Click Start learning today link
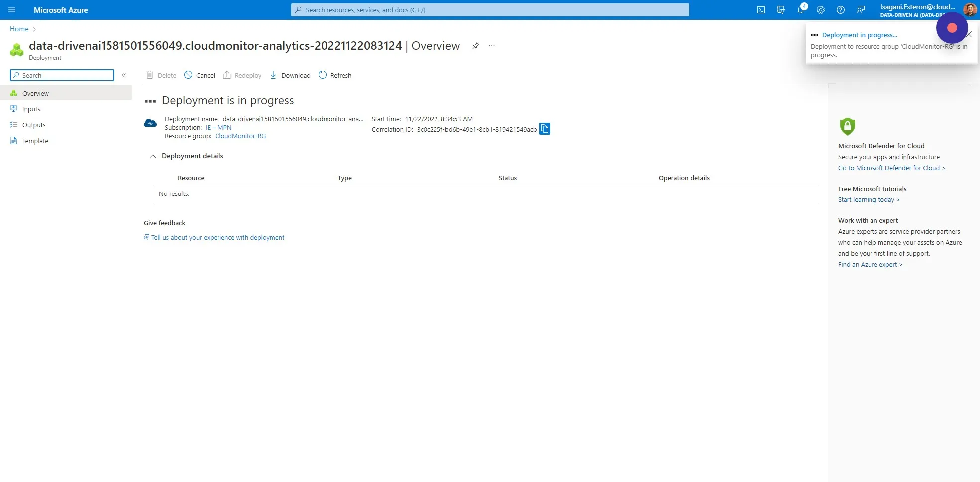980x482 pixels. (x=869, y=199)
